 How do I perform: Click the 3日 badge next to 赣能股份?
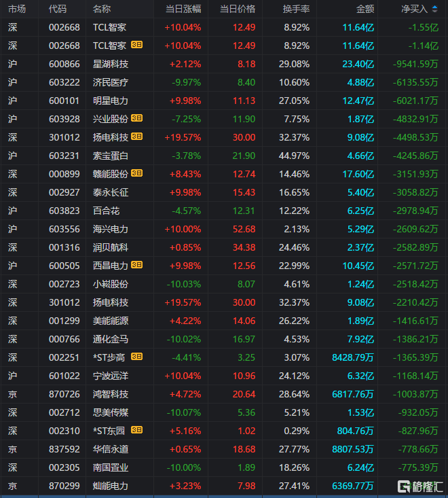(x=136, y=173)
